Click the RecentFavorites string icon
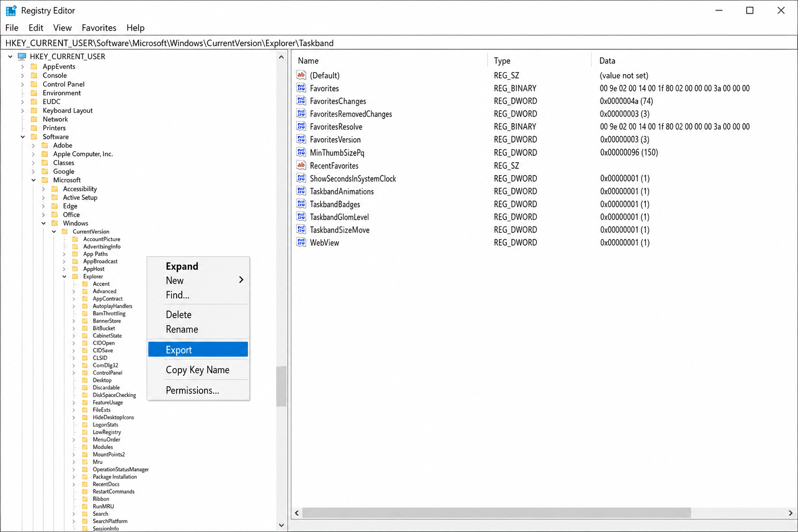798x532 pixels. click(301, 165)
